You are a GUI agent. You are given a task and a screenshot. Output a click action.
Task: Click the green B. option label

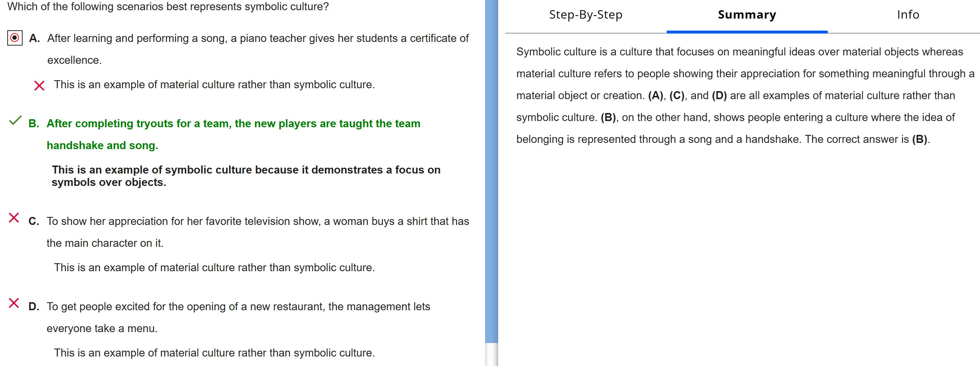pos(34,124)
